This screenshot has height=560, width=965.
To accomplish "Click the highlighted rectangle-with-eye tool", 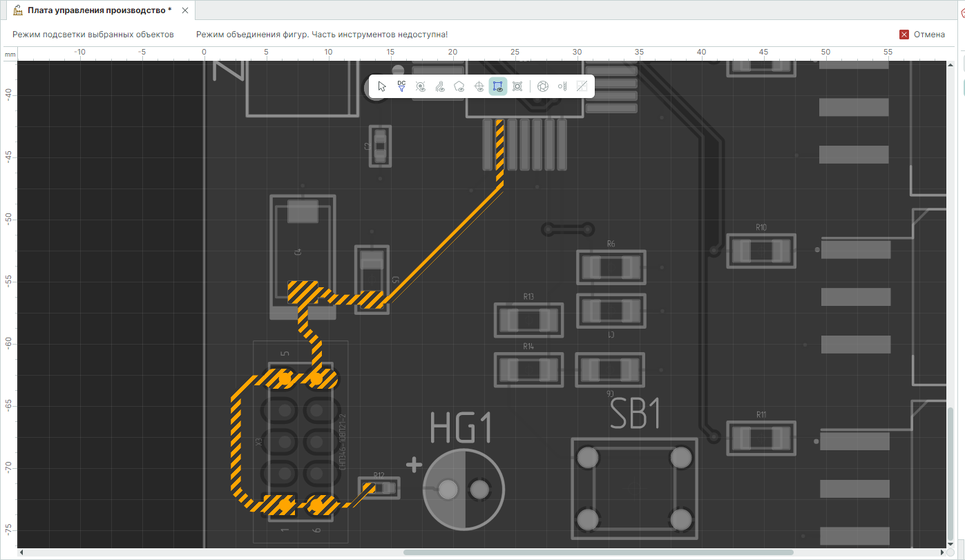I will (498, 86).
